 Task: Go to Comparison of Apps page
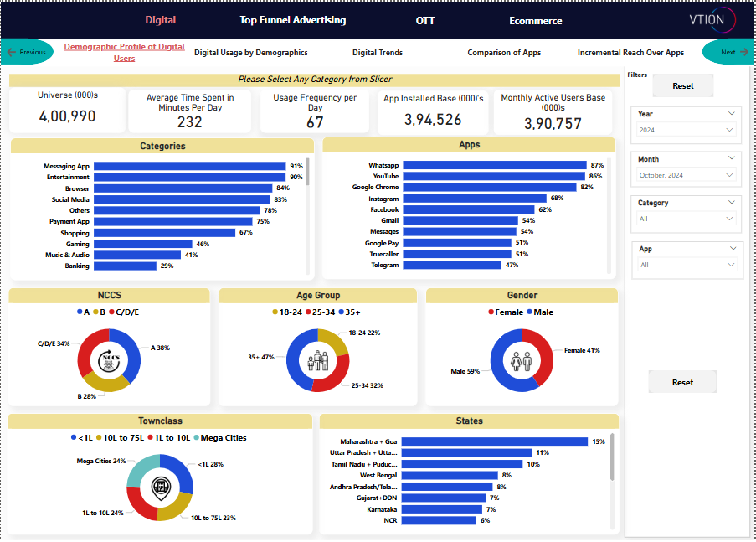coord(504,53)
